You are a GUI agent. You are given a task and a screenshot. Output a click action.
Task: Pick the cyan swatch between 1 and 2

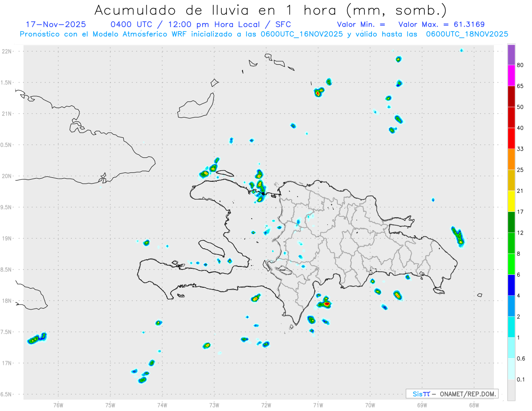click(511, 327)
